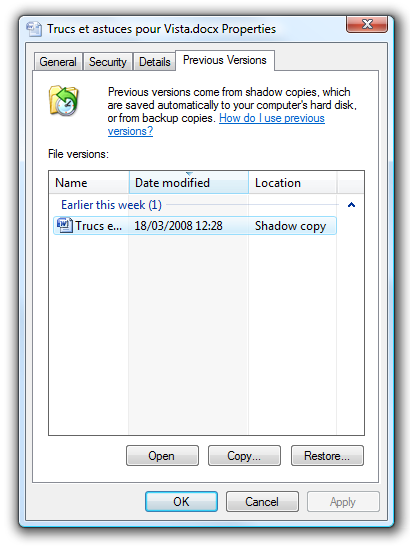
Task: Open 'How do I use previous versions?' link
Action: (x=216, y=125)
